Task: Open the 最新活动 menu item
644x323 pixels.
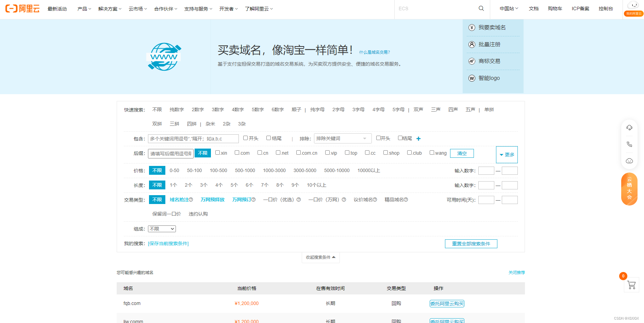Action: click(57, 9)
